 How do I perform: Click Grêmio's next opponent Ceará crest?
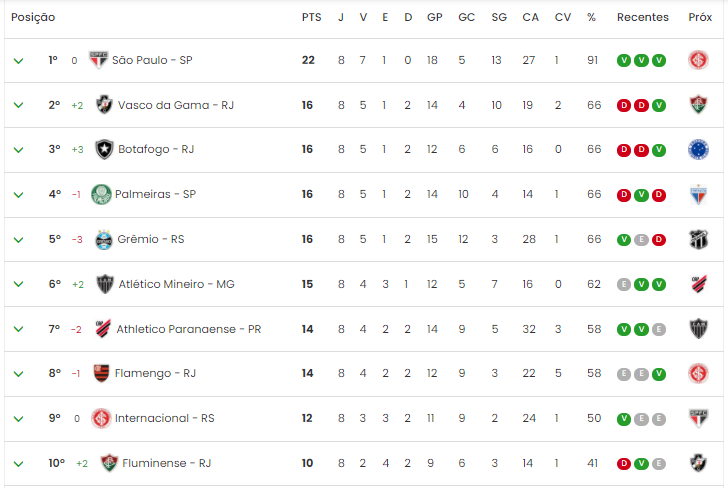click(x=698, y=240)
